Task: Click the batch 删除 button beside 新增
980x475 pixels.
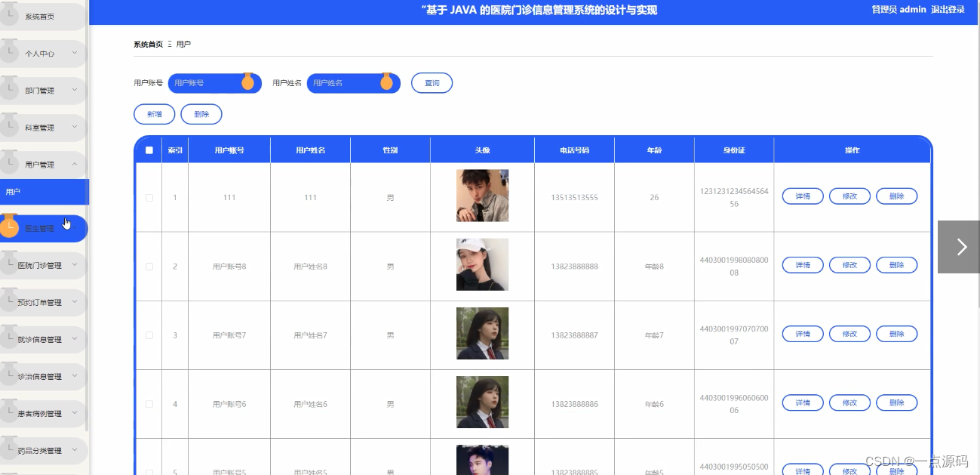Action: point(201,114)
